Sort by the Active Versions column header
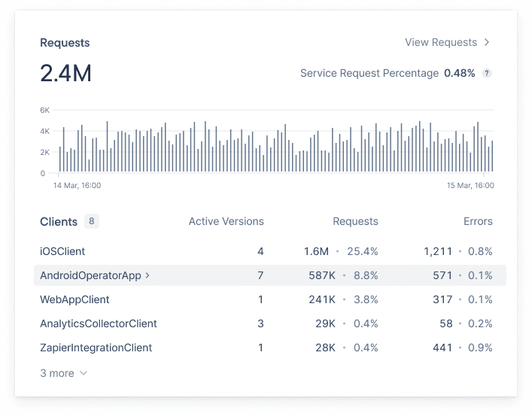This screenshot has height=416, width=532. point(226,221)
